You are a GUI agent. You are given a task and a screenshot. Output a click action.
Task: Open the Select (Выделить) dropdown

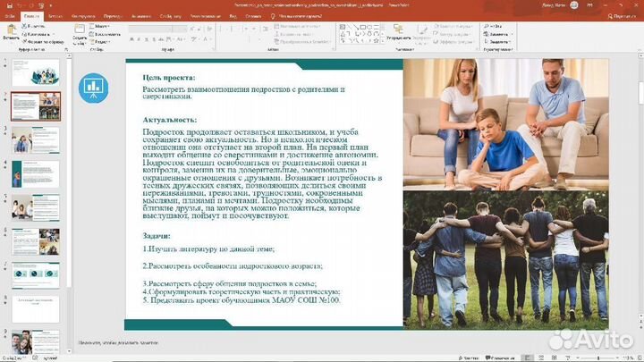(x=498, y=42)
